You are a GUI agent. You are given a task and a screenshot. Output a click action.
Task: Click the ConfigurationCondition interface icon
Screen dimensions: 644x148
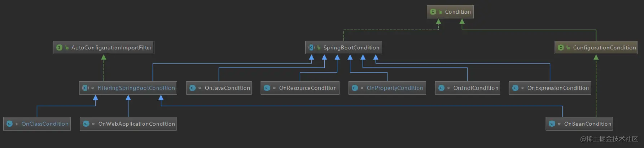click(x=561, y=48)
